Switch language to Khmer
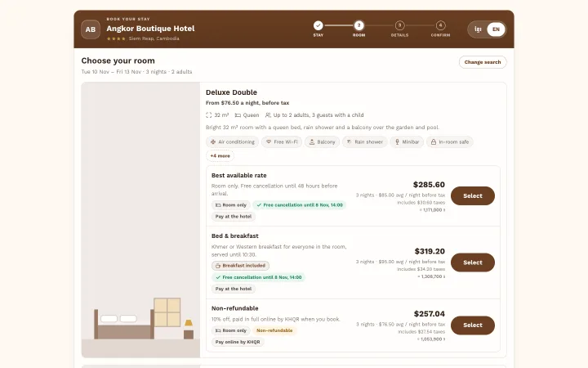 (x=478, y=29)
